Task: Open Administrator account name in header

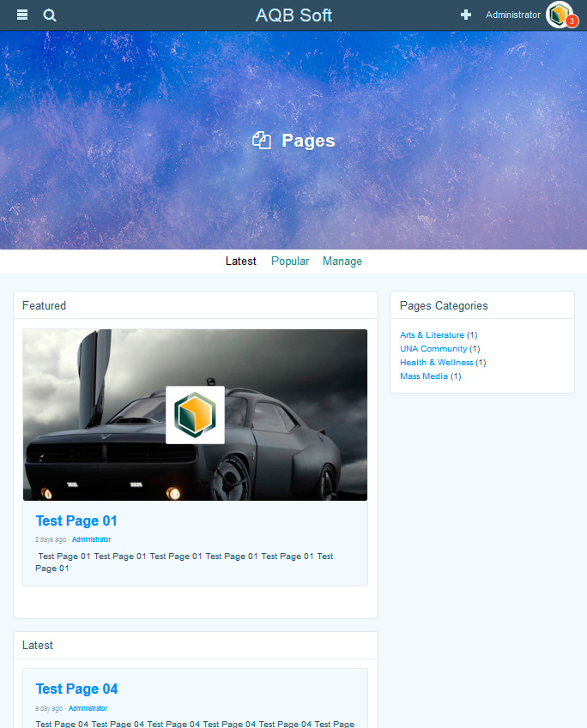Action: pos(513,15)
